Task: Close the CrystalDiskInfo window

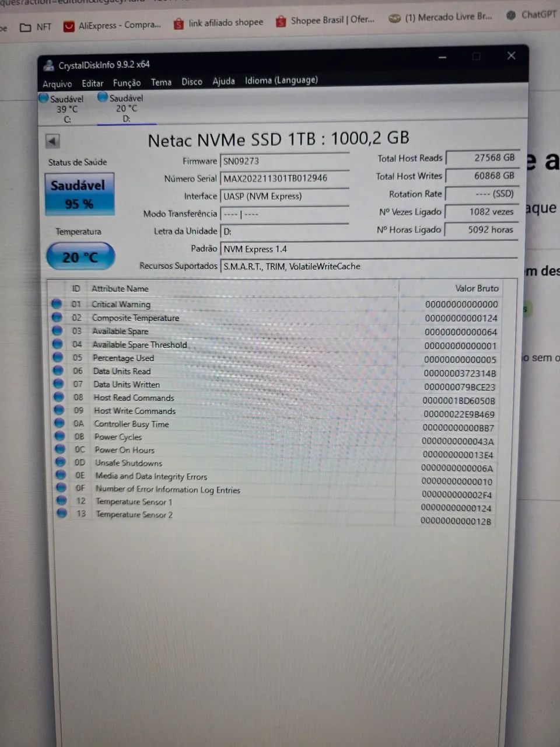Action: [512, 55]
